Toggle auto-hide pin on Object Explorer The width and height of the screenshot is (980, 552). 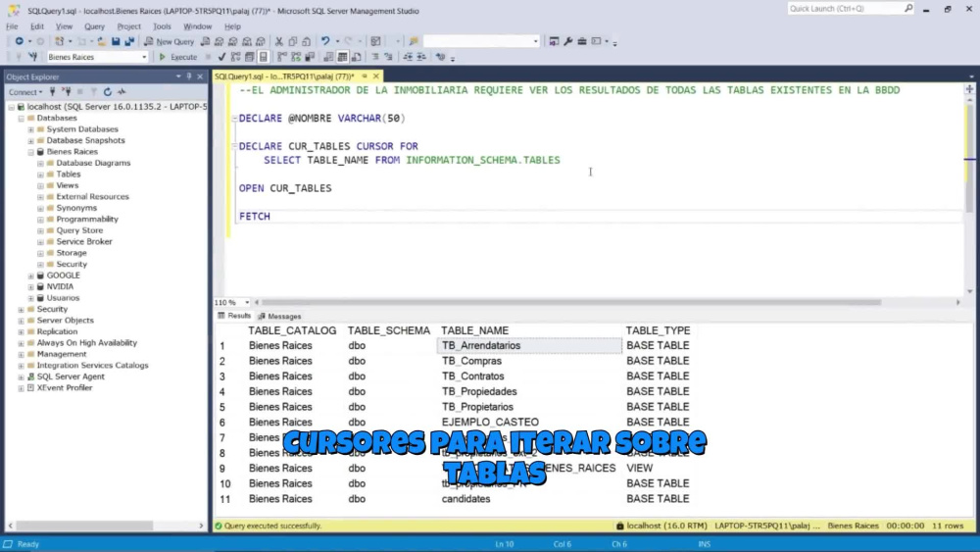189,76
